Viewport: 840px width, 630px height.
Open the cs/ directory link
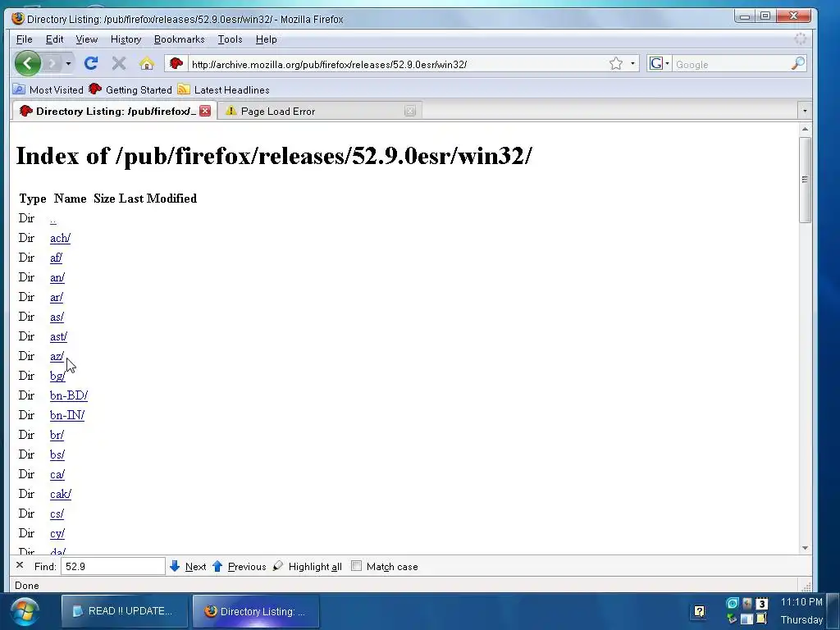pos(57,514)
